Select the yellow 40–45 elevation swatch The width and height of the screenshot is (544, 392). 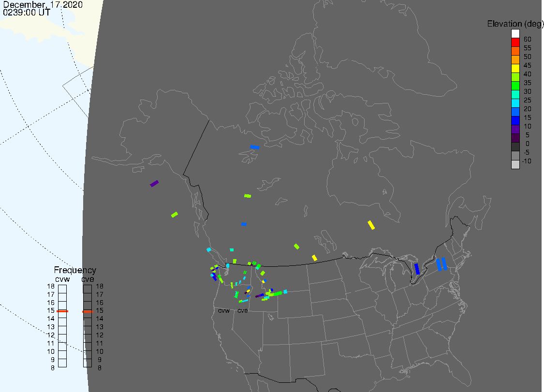pyautogui.click(x=515, y=68)
